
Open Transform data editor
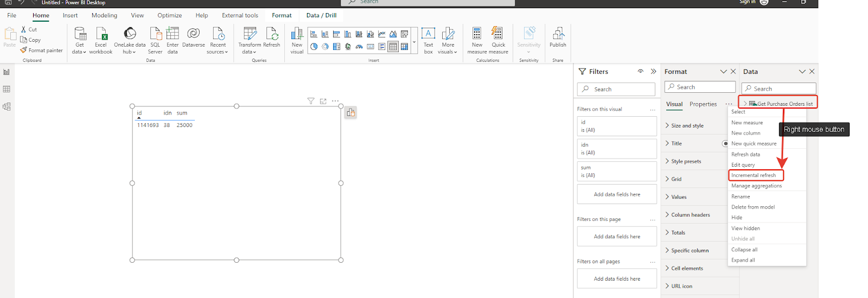[x=250, y=40]
